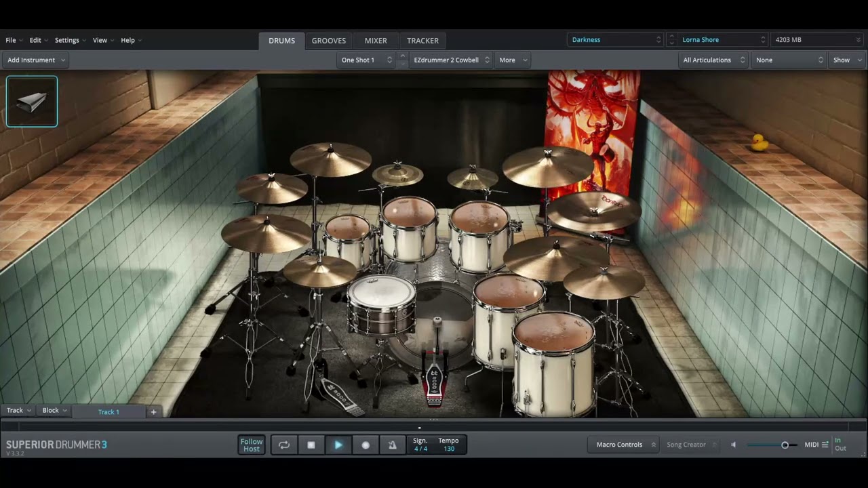Open the All Articulations dropdown
868x488 pixels.
coord(713,60)
